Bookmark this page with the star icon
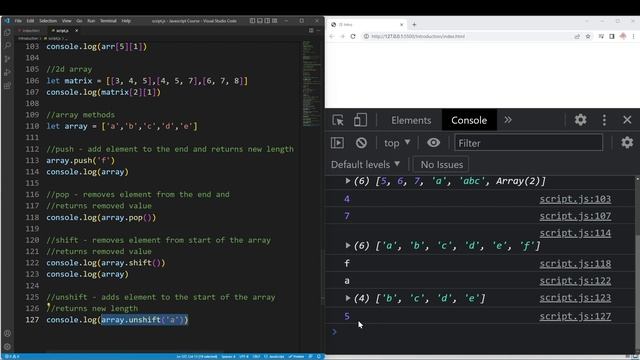640x360 pixels. coord(588,36)
